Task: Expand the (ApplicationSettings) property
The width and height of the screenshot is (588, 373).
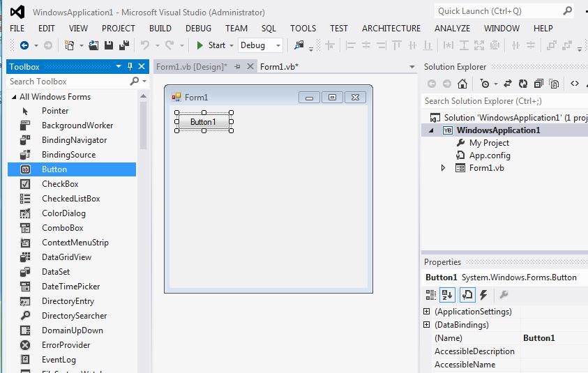Action: [x=426, y=312]
